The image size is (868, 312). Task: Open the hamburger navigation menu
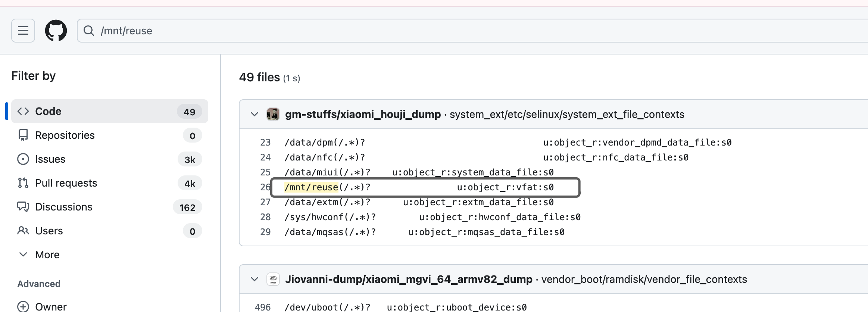pos(23,31)
